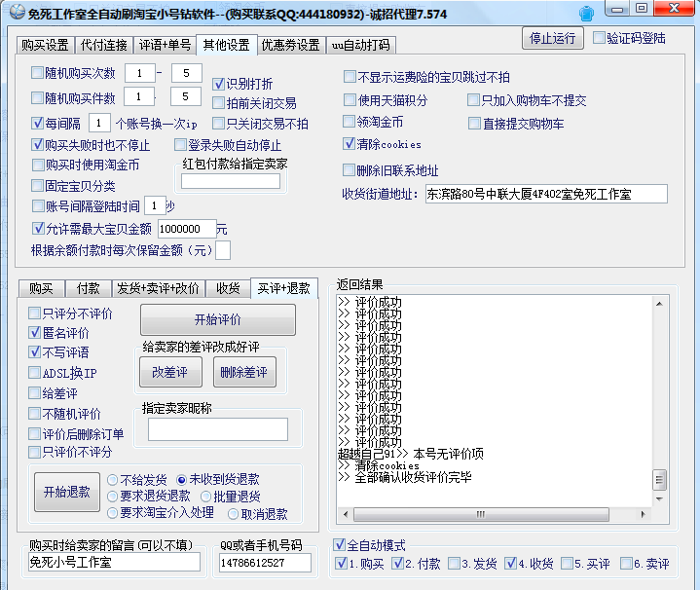
Task: Uncheck 识别打折 checkbox
Action: 218,84
